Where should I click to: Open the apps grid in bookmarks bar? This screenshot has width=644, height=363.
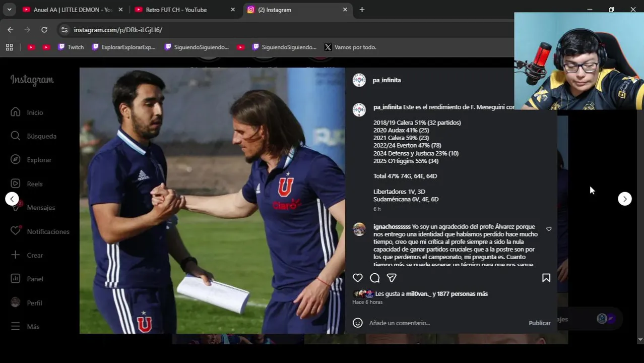point(9,47)
